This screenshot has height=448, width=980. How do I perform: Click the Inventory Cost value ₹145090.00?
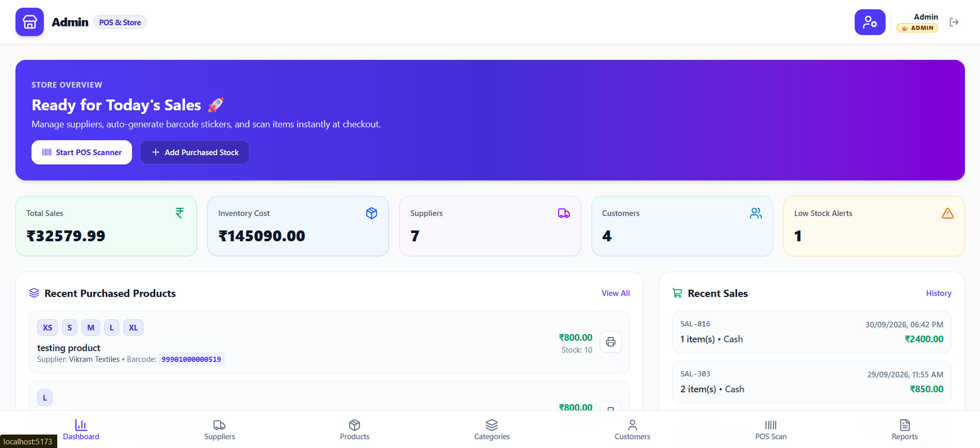pyautogui.click(x=262, y=236)
